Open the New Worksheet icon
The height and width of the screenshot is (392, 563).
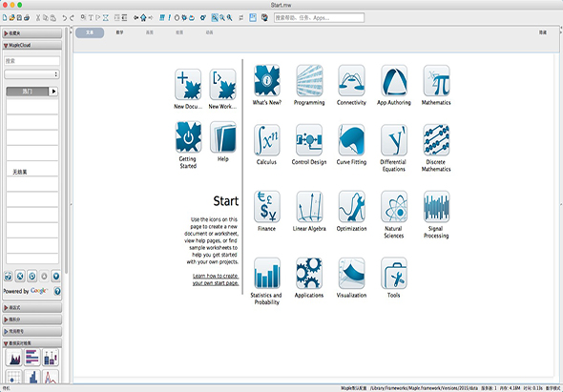[222, 85]
